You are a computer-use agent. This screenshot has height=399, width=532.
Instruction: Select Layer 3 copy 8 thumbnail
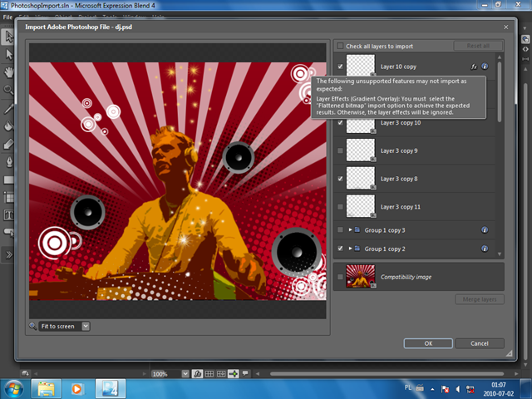(x=360, y=178)
